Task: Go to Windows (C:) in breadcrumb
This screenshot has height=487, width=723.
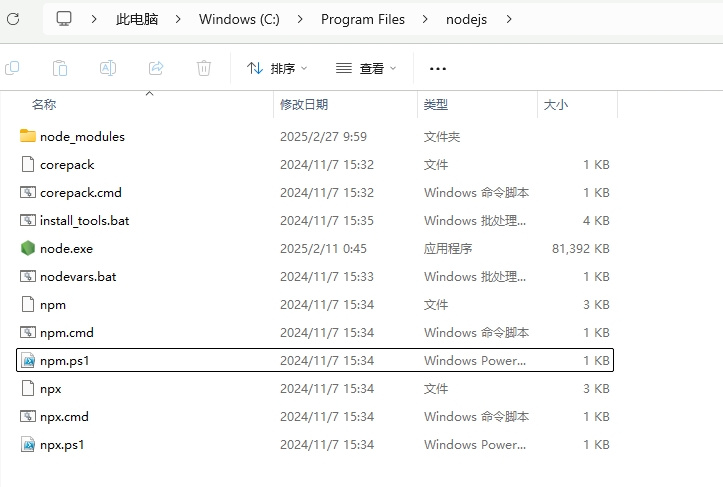Action: (x=239, y=19)
